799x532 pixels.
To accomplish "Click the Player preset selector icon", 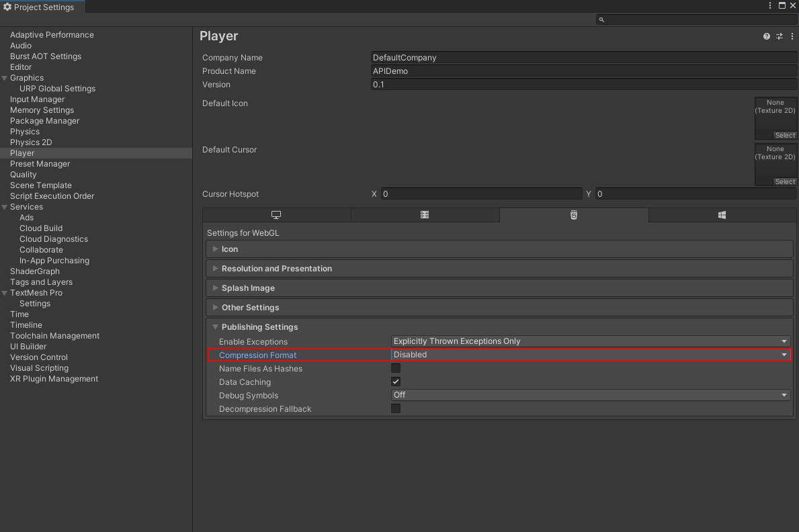I will [x=780, y=36].
